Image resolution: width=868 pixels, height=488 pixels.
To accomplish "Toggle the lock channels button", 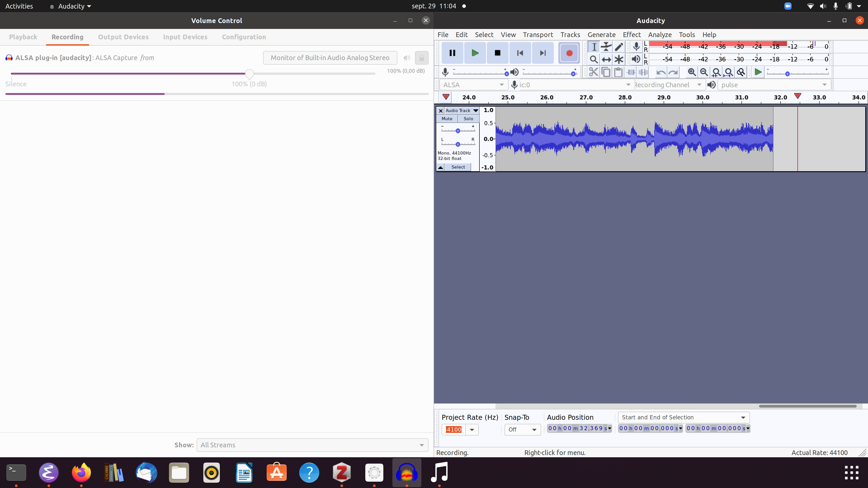I will coord(422,58).
